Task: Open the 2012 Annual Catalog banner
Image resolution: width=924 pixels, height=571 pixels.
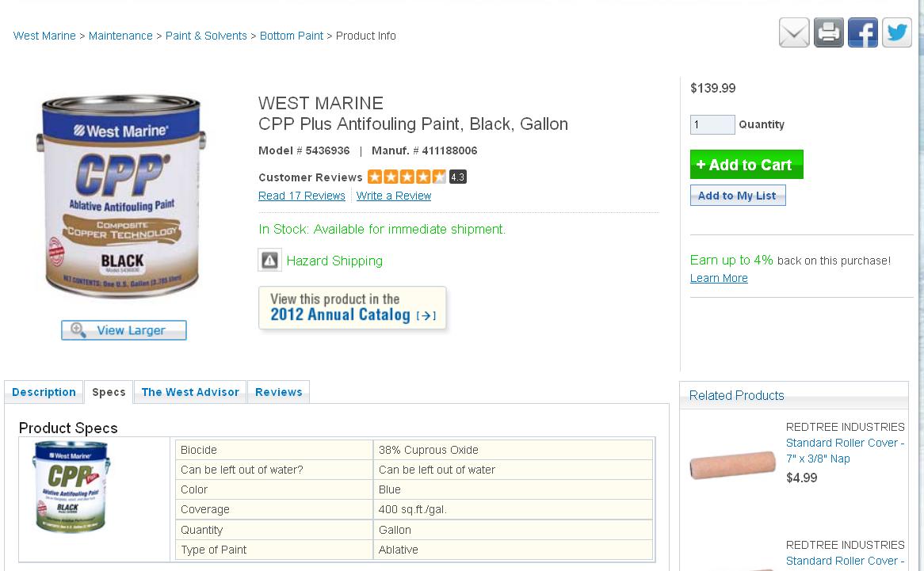Action: pos(353,307)
